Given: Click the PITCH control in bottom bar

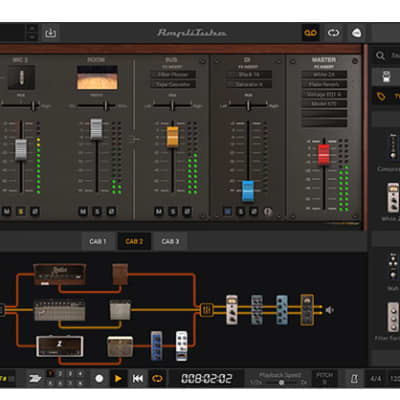Looking at the screenshot, I should coord(324,378).
